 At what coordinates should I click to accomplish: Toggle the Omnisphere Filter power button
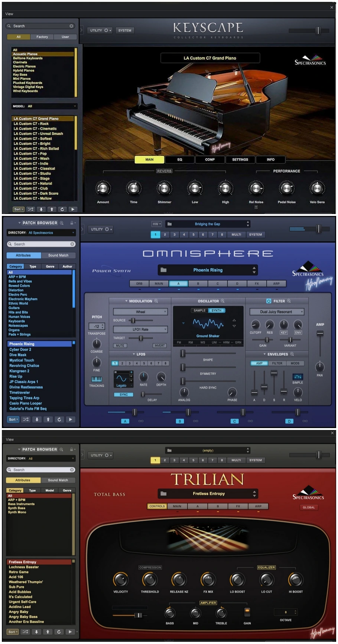click(x=269, y=301)
